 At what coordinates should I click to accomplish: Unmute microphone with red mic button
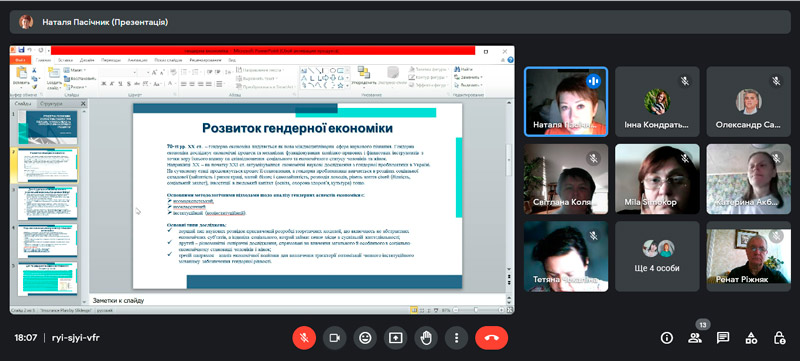(304, 338)
